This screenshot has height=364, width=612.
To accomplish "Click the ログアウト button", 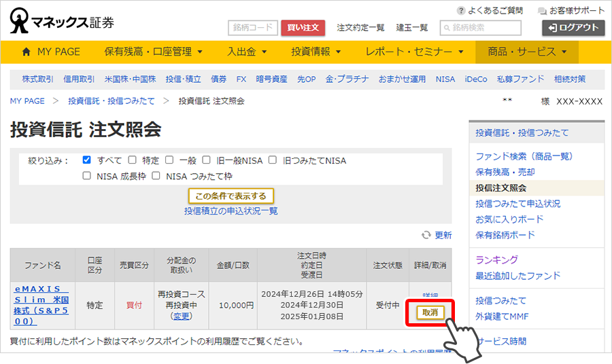I will coord(573,28).
